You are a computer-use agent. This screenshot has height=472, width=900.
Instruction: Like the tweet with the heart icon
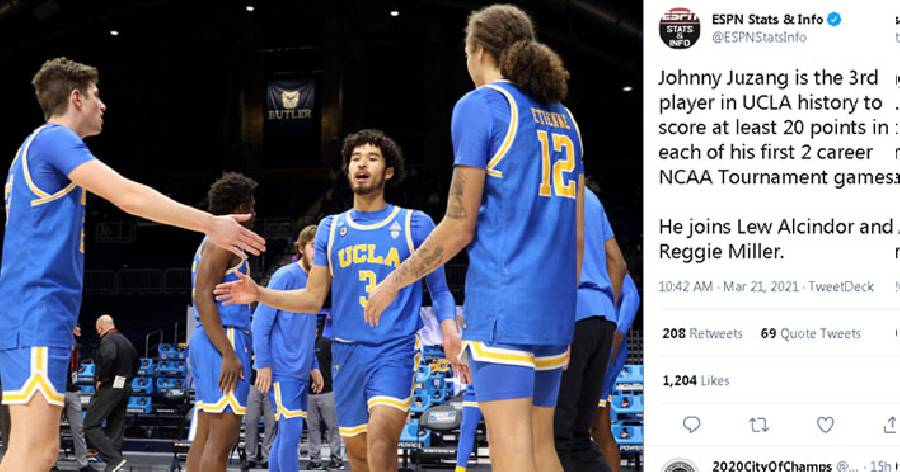825,424
